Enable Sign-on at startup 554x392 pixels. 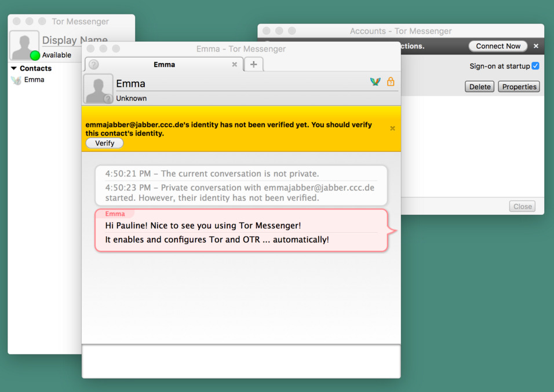pos(536,66)
